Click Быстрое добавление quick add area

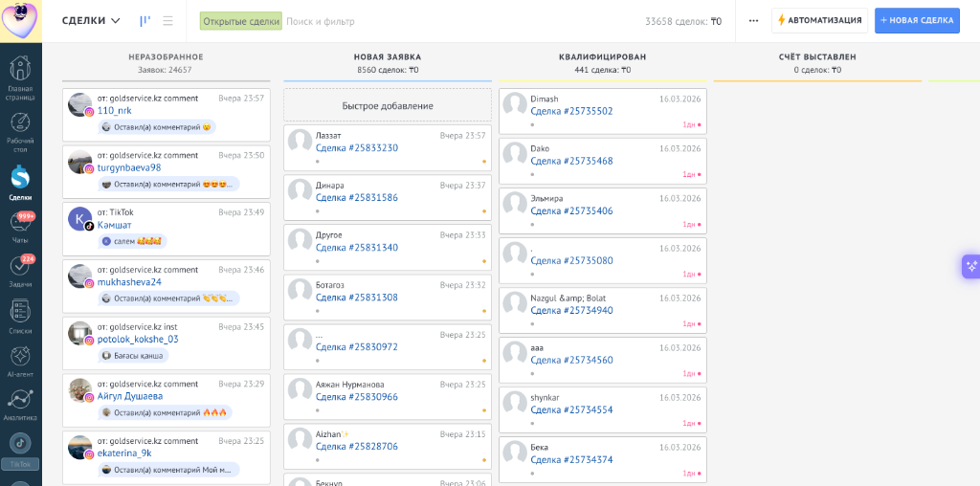[388, 106]
